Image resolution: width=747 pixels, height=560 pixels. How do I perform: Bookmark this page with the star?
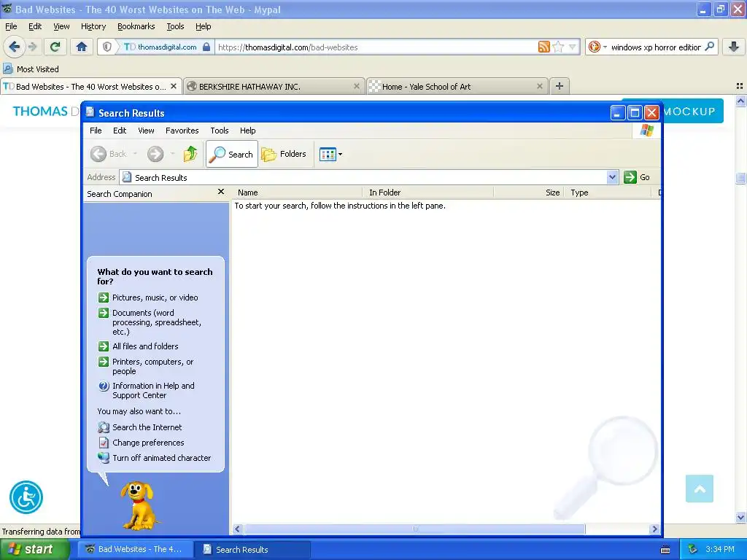click(558, 47)
